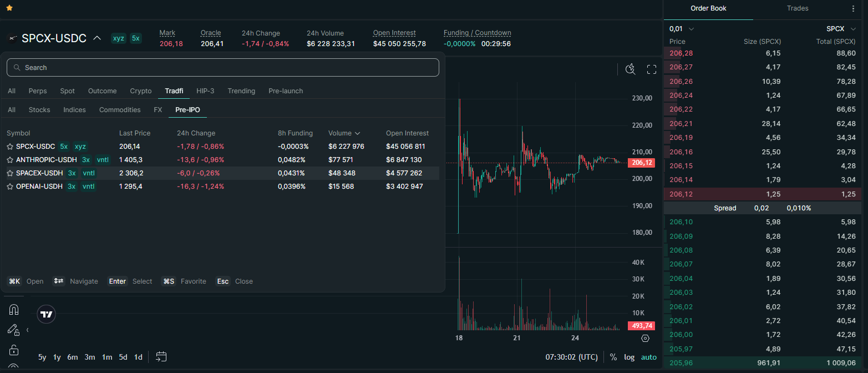Viewport: 868px width, 373px height.
Task: Sort by the 8h Funding column header
Action: click(295, 133)
